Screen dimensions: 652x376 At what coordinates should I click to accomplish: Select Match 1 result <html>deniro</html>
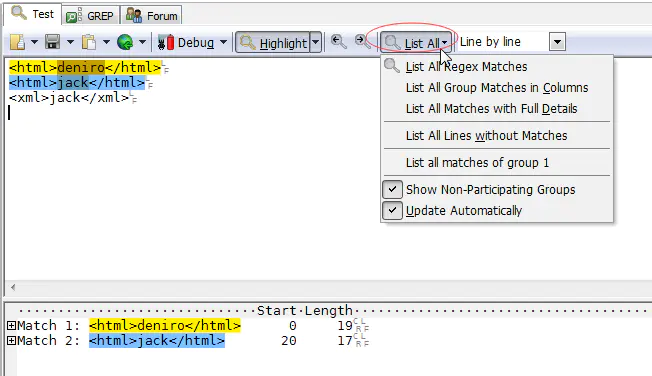click(x=165, y=326)
